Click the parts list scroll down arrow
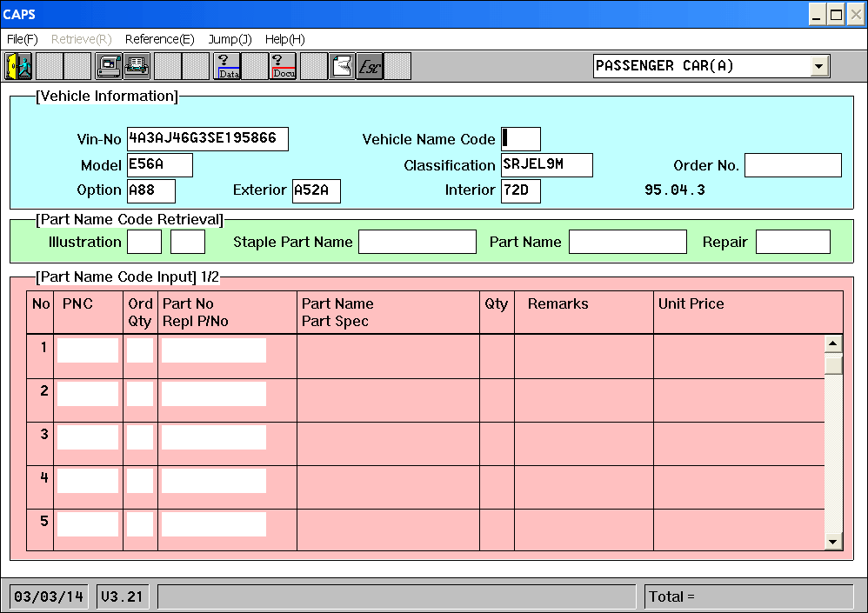Image resolution: width=868 pixels, height=613 pixels. (x=833, y=542)
